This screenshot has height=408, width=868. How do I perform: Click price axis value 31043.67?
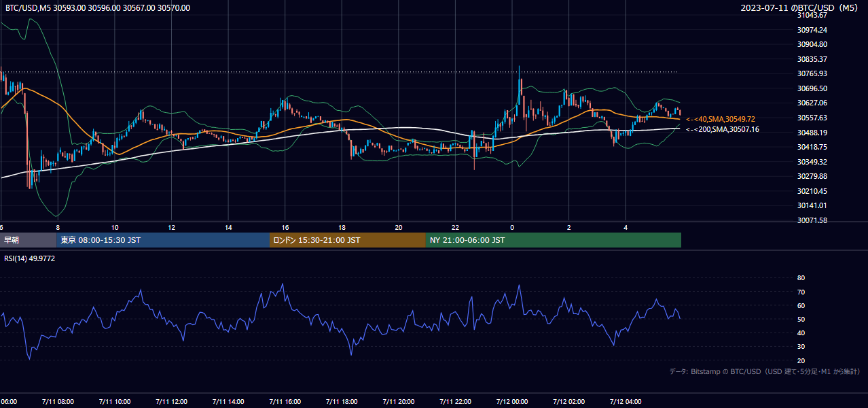coord(812,15)
